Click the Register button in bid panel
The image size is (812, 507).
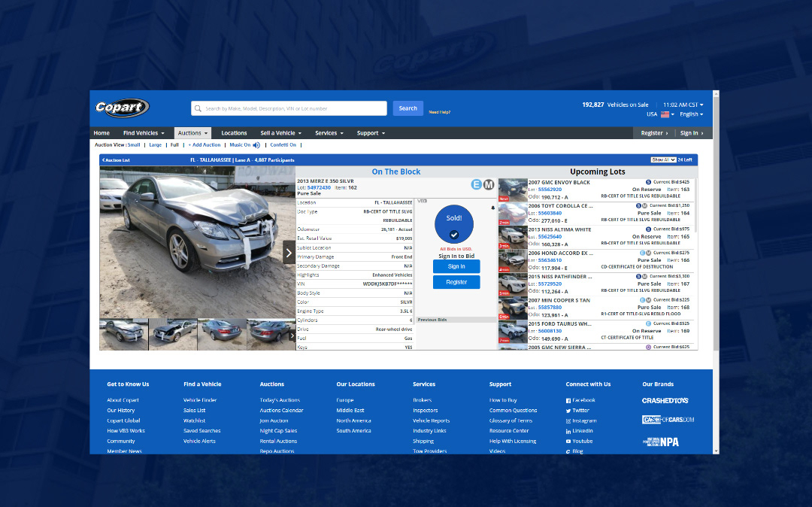coord(456,282)
